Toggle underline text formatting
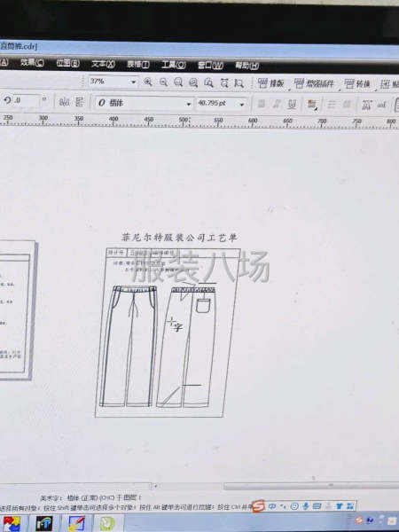 pos(292,104)
